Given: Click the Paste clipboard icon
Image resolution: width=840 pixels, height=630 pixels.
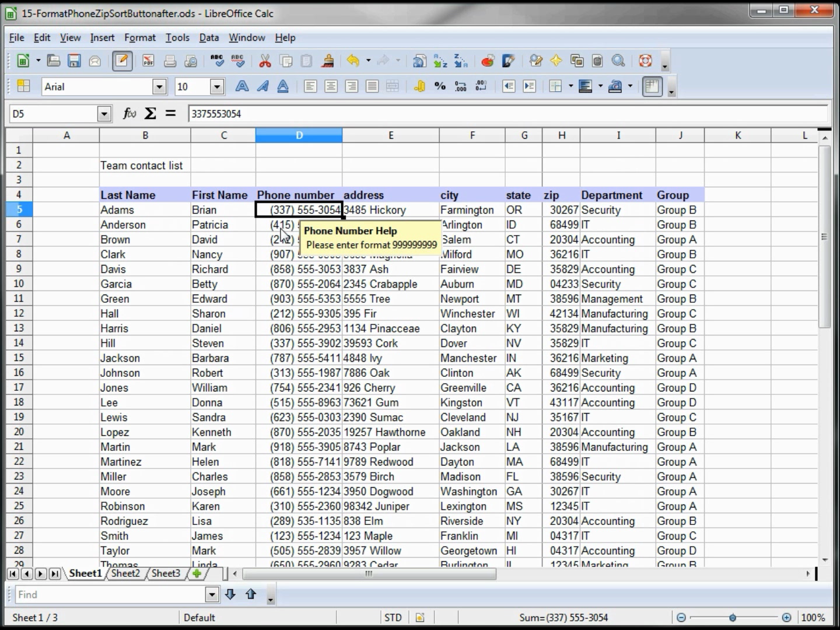Looking at the screenshot, I should coord(307,61).
